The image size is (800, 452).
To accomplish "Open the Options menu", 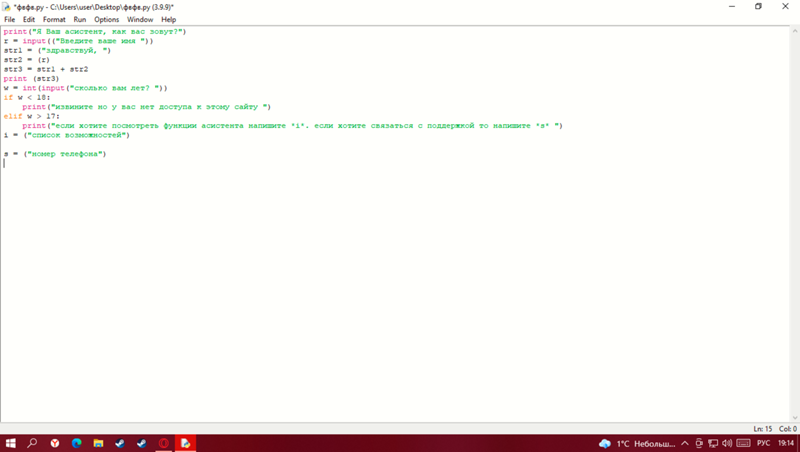I will pyautogui.click(x=106, y=19).
